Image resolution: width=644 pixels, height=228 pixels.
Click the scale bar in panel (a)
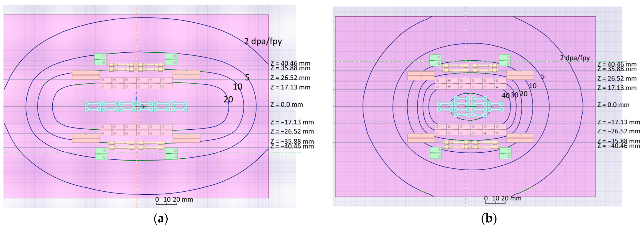click(167, 204)
